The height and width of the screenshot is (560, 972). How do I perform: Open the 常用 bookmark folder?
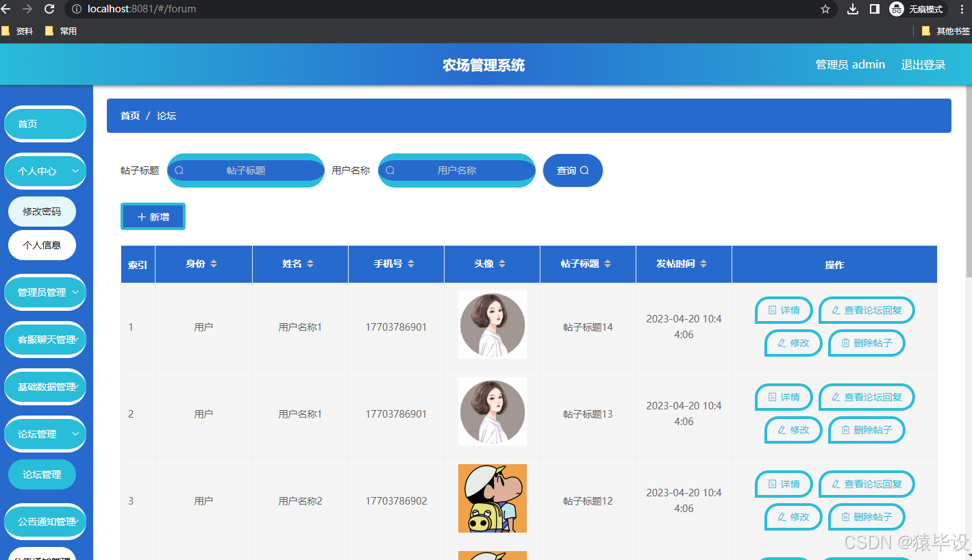(60, 31)
